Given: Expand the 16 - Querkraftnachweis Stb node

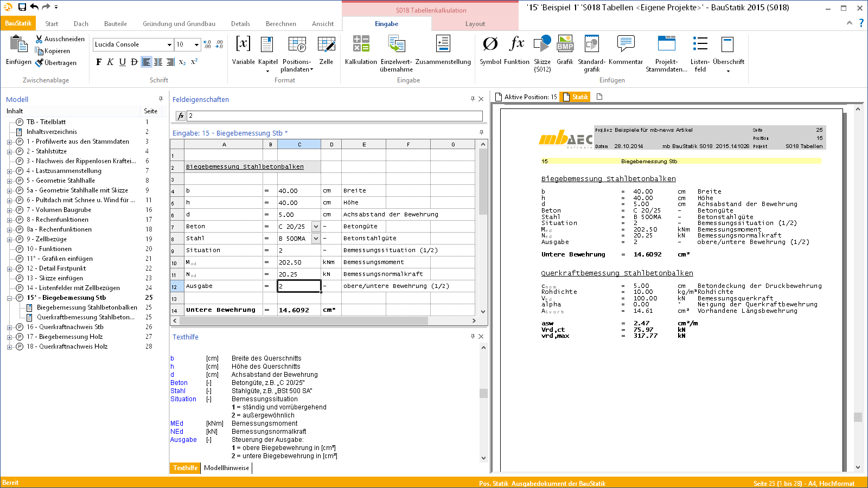Looking at the screenshot, I should (9, 328).
